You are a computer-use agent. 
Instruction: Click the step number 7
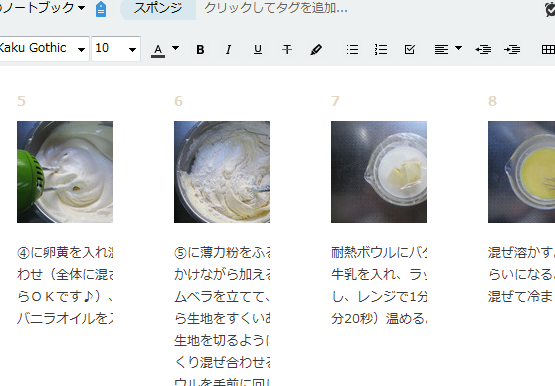(335, 101)
